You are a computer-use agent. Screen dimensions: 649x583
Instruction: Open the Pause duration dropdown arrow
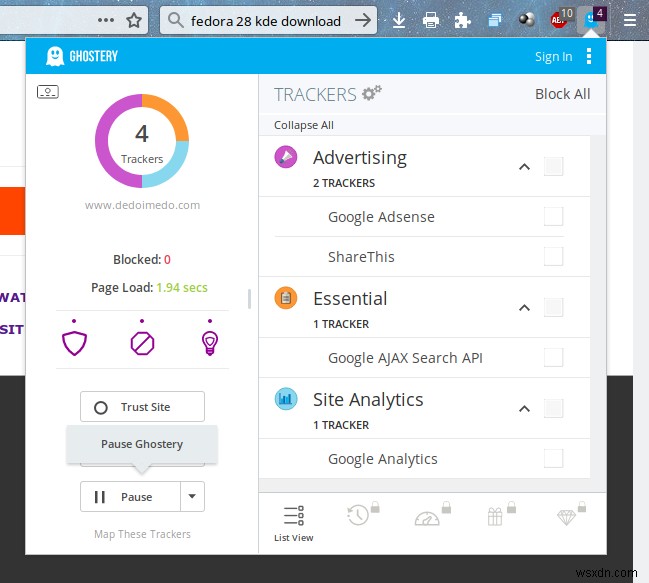[x=192, y=496]
